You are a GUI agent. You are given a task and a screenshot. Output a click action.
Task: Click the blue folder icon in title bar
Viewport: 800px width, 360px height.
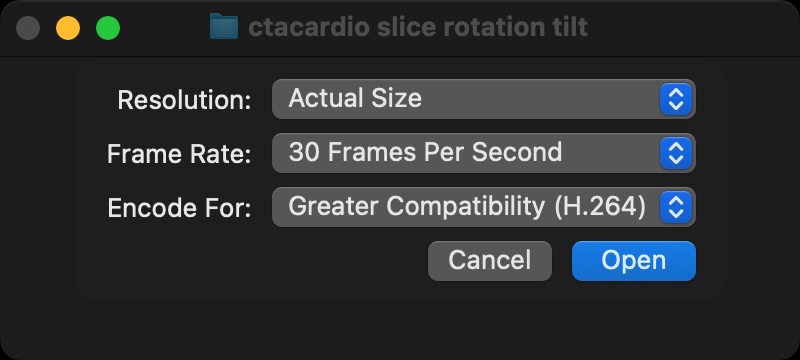point(224,27)
